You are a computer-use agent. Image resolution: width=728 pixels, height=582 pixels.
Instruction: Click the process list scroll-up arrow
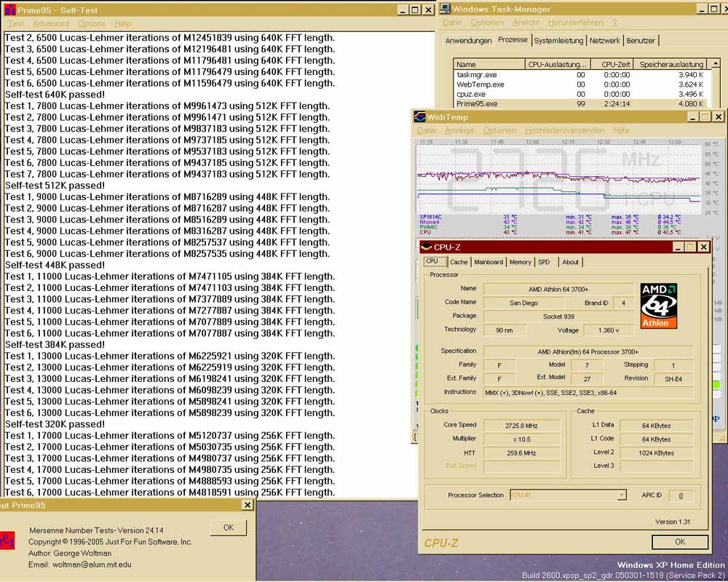pyautogui.click(x=715, y=64)
